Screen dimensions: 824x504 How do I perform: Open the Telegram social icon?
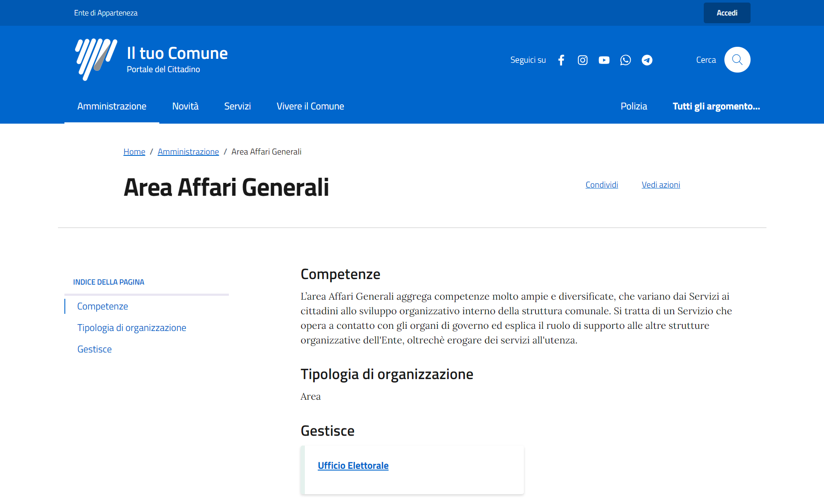tap(647, 60)
